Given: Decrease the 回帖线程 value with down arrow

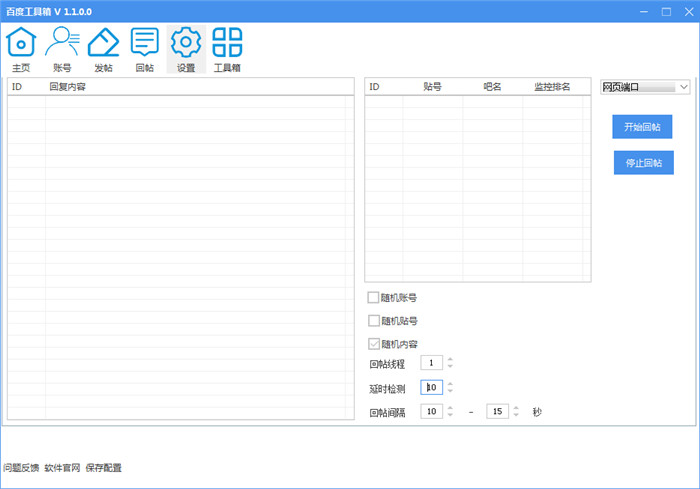Looking at the screenshot, I should point(450,366).
